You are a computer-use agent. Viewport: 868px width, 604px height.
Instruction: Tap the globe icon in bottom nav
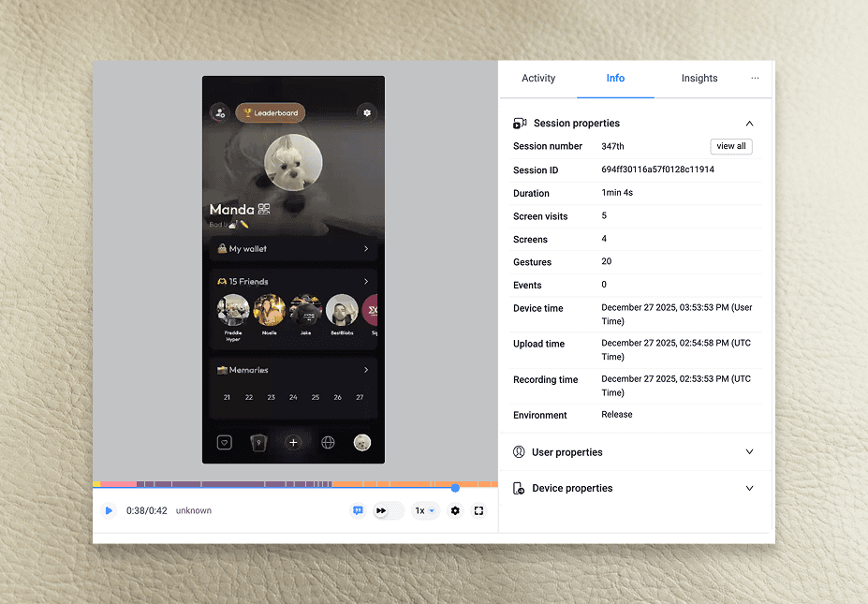point(329,442)
